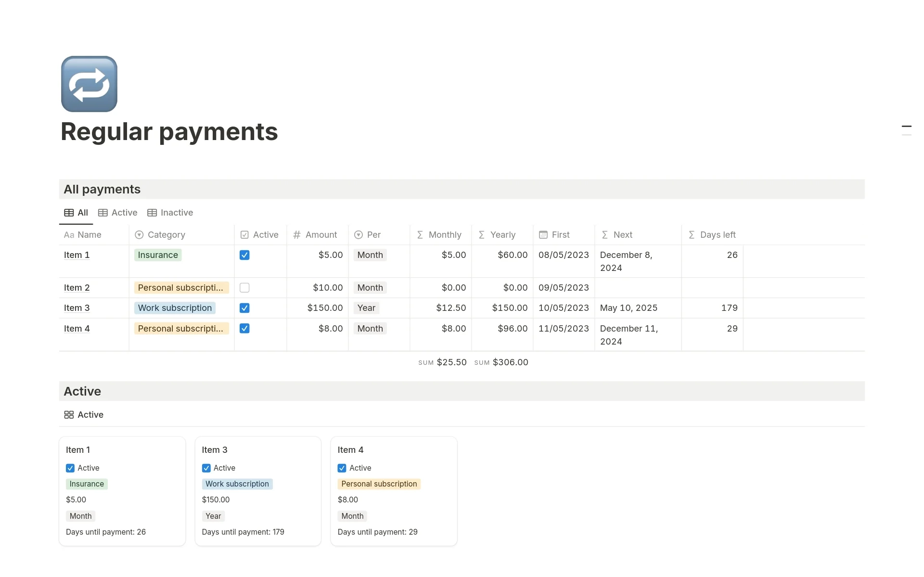Enable active checkbox for Item 3
The height and width of the screenshot is (577, 924).
click(244, 308)
